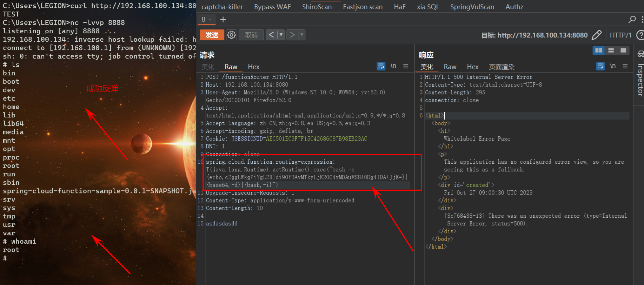
Task: Open the Authz extension tab
Action: pyautogui.click(x=514, y=7)
